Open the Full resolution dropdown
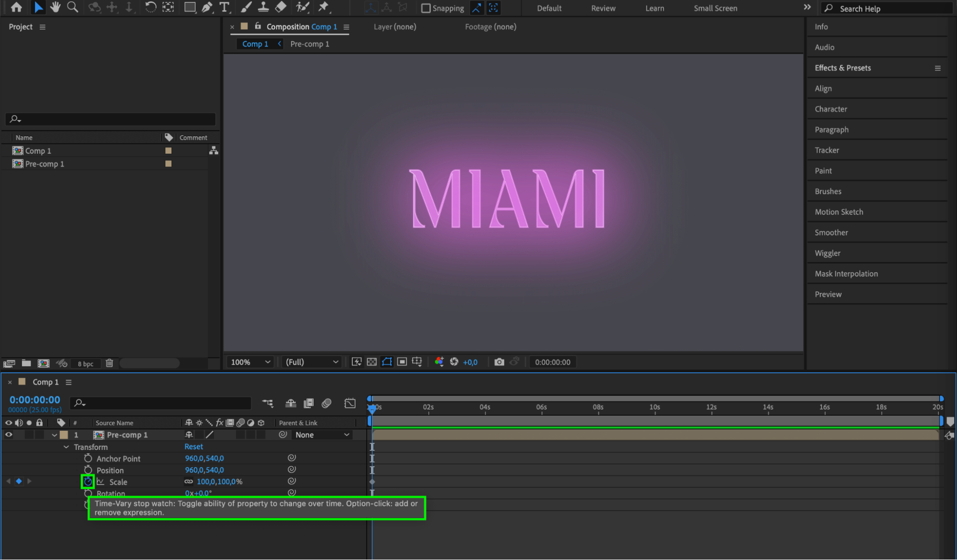 coord(312,362)
